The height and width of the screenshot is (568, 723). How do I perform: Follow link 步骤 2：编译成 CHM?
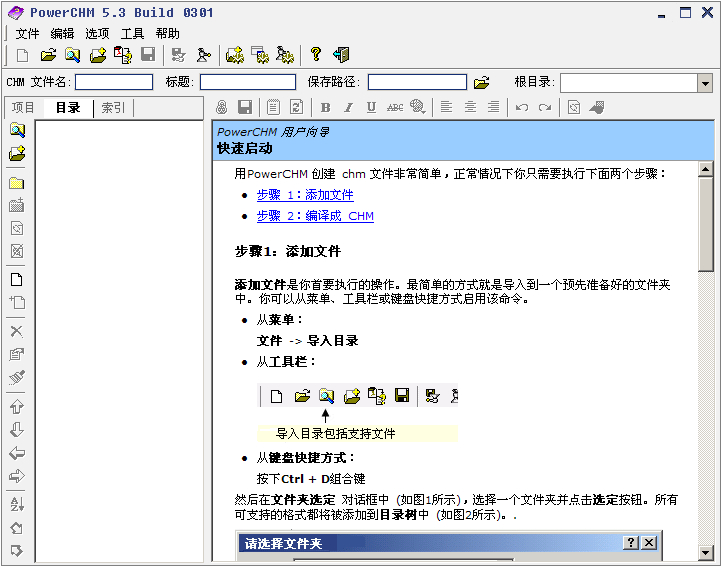tap(315, 216)
